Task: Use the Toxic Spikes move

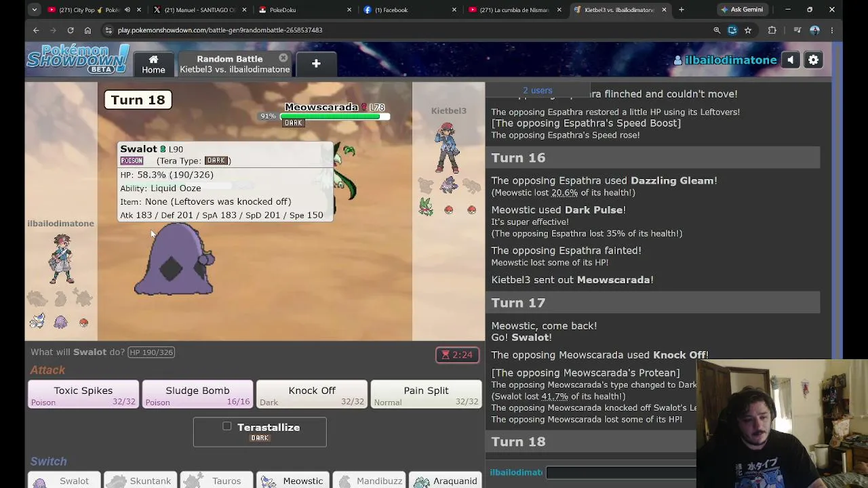Action: point(83,394)
